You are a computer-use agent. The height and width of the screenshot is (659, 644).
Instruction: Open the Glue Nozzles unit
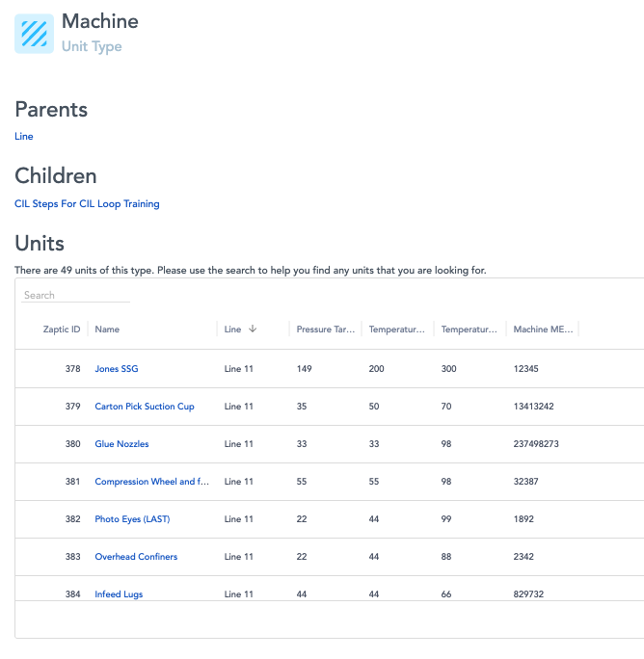point(121,444)
